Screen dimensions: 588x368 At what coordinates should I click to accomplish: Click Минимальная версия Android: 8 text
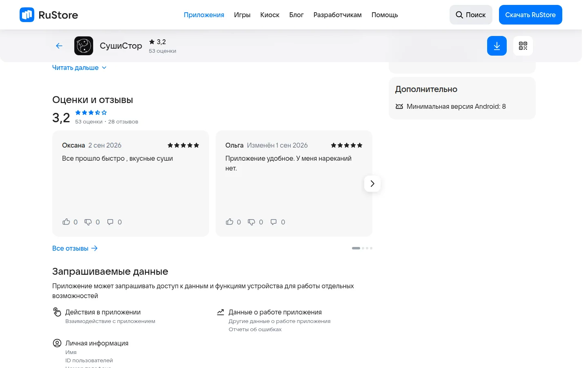point(456,106)
